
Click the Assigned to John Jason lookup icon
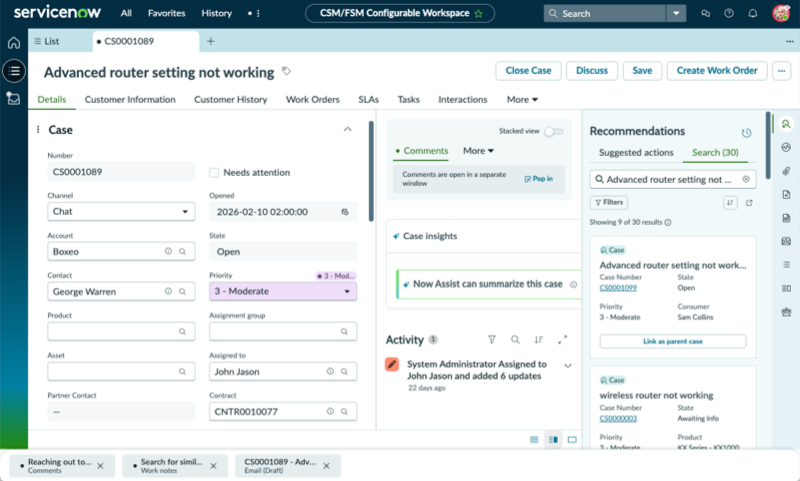coord(344,371)
